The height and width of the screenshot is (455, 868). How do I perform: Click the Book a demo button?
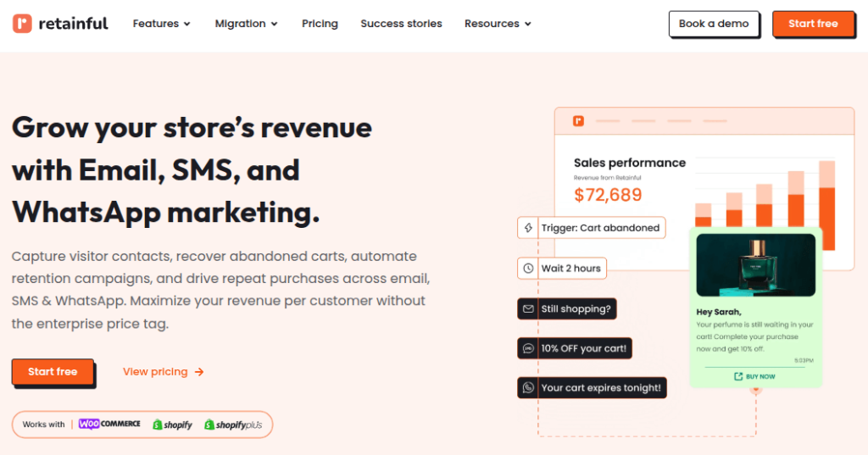714,24
